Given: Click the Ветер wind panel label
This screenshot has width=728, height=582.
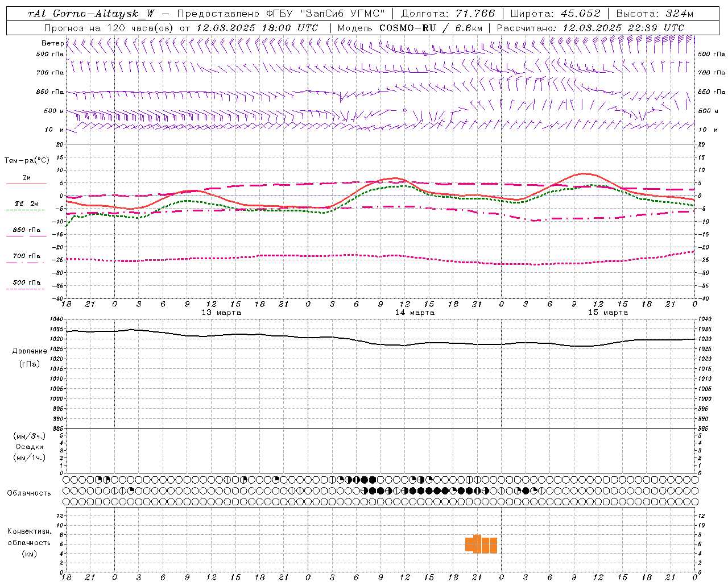Looking at the screenshot, I should (x=52, y=43).
